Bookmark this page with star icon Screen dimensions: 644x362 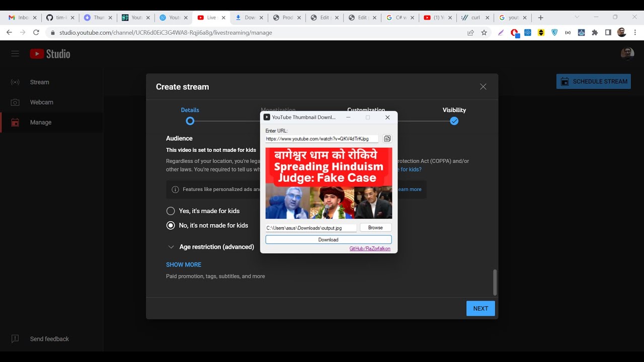[x=484, y=33]
